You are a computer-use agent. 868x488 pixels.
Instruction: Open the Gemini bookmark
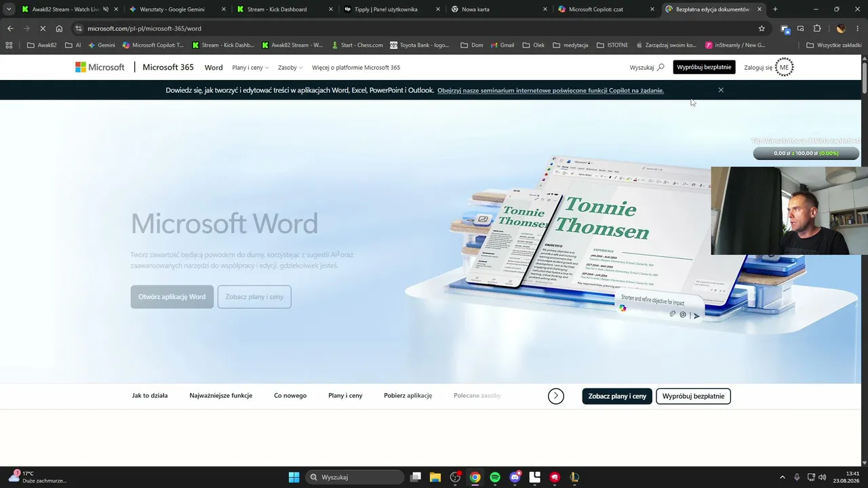point(102,45)
